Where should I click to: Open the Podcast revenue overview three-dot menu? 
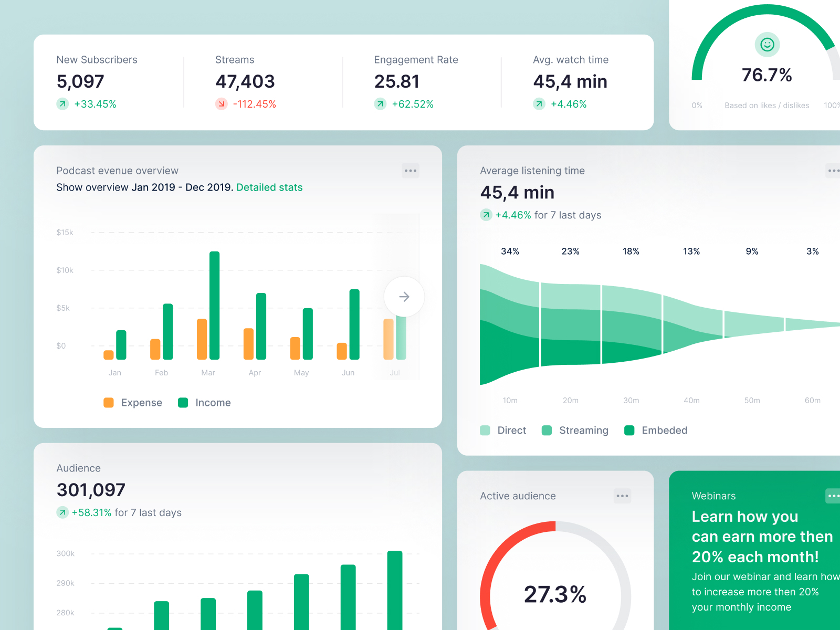pos(411,171)
